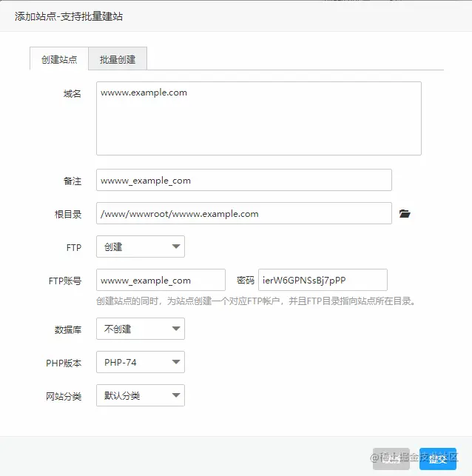
Task: Focus the 根目录 path input field
Action: tap(244, 213)
